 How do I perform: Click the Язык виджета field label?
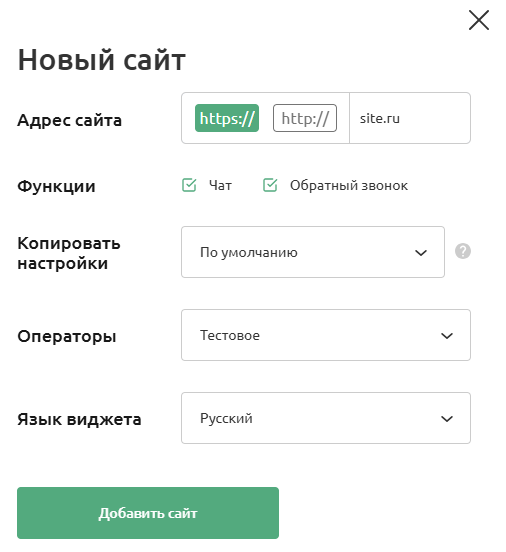click(x=79, y=420)
